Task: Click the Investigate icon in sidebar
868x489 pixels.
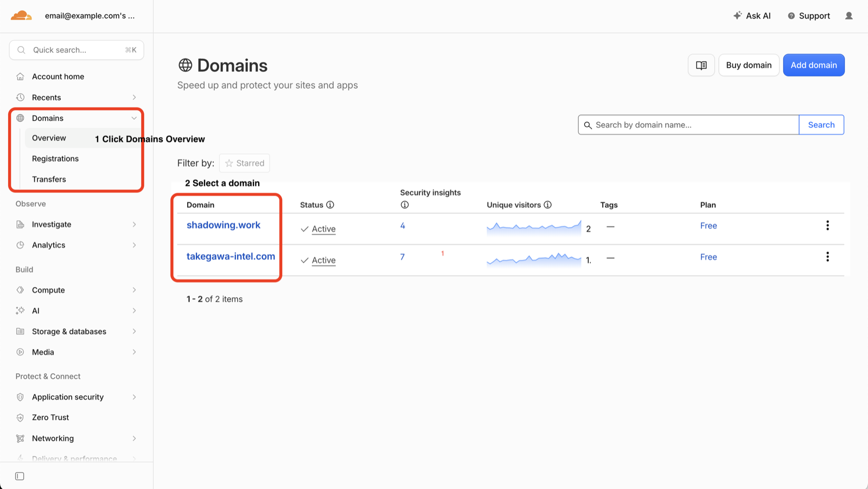Action: [20, 224]
